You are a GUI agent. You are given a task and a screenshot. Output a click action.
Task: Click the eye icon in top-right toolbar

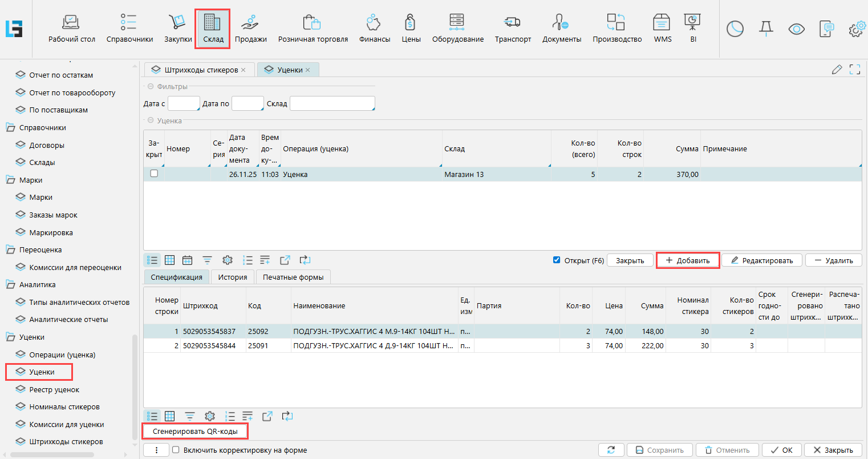click(796, 29)
